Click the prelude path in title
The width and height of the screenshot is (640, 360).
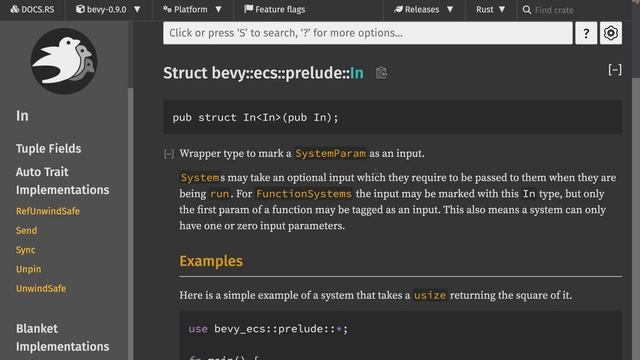[313, 73]
